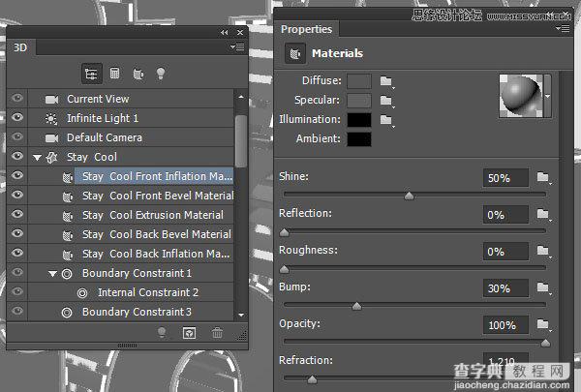The height and width of the screenshot is (392, 581).
Task: Collapse the Stay Cool mesh group
Action: tap(37, 158)
